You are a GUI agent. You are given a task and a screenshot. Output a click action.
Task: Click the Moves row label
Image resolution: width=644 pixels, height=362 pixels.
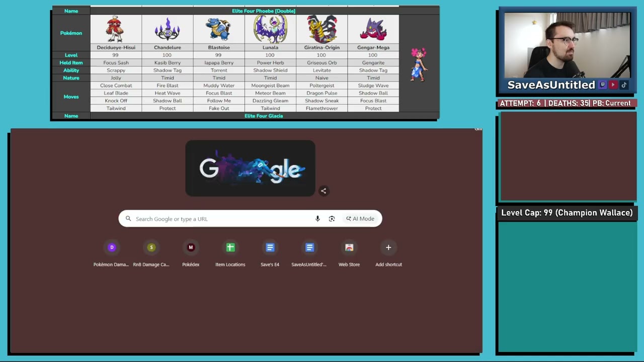71,97
